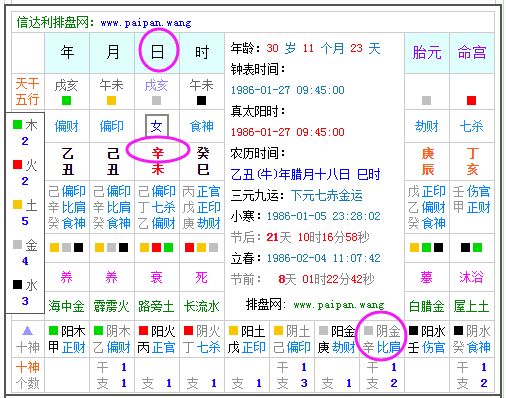Click the yellow 土 legend square
The image size is (506, 398).
(x=17, y=204)
